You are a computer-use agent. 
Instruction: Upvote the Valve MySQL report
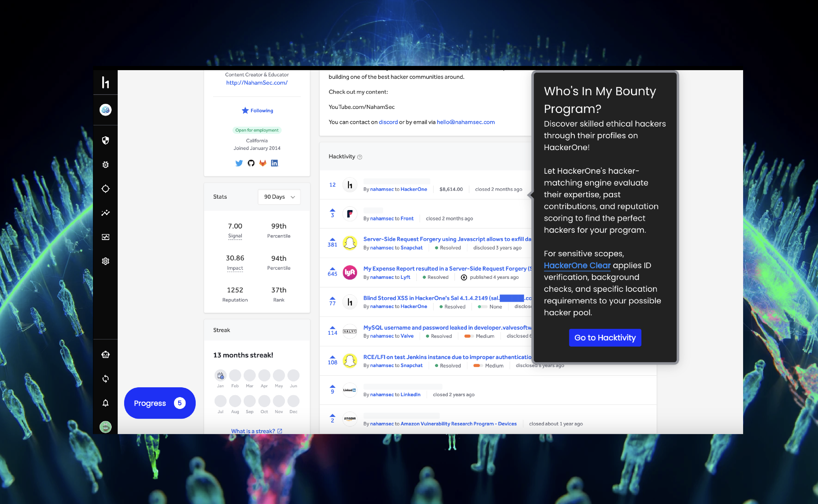(332, 328)
